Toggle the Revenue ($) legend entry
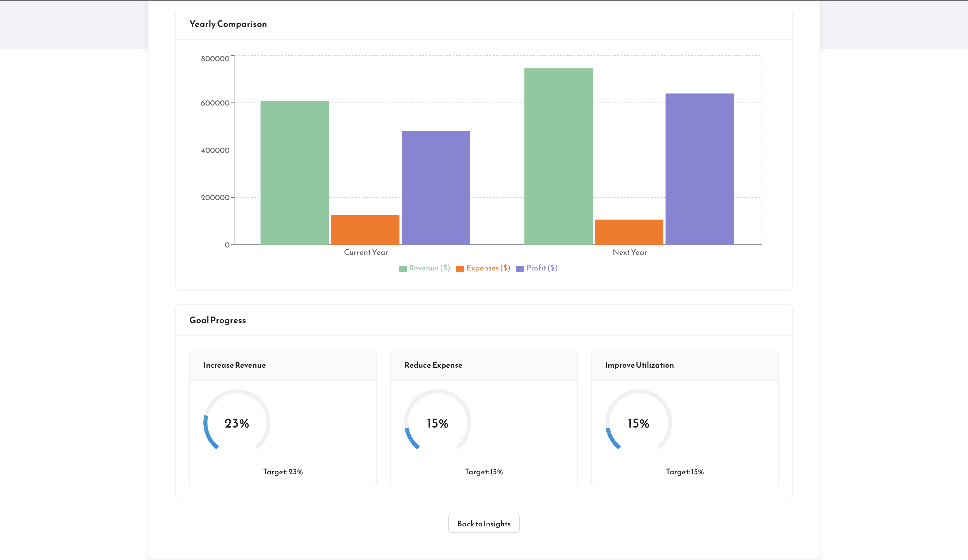Image resolution: width=968 pixels, height=560 pixels. coord(424,268)
